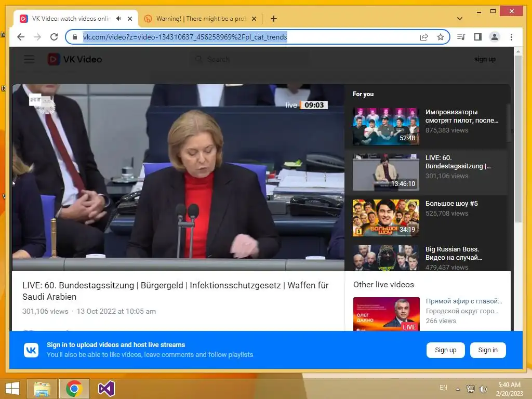532x399 pixels.
Task: Toggle the Chrome side panel
Action: click(x=478, y=37)
